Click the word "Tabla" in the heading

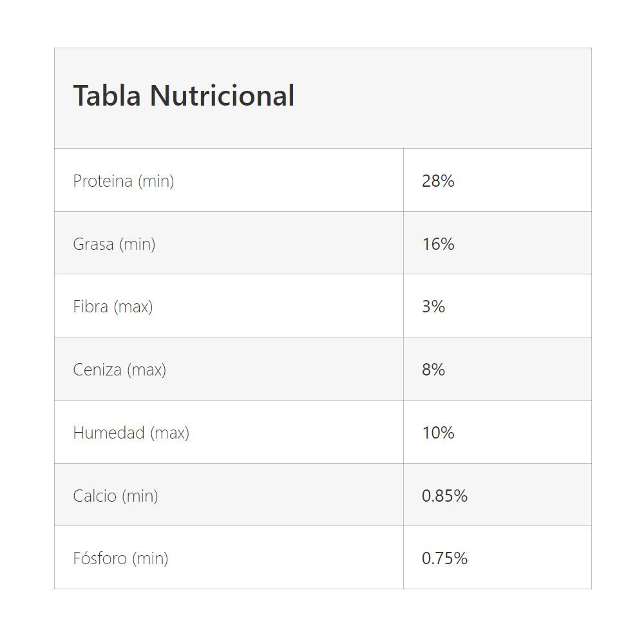tap(107, 96)
